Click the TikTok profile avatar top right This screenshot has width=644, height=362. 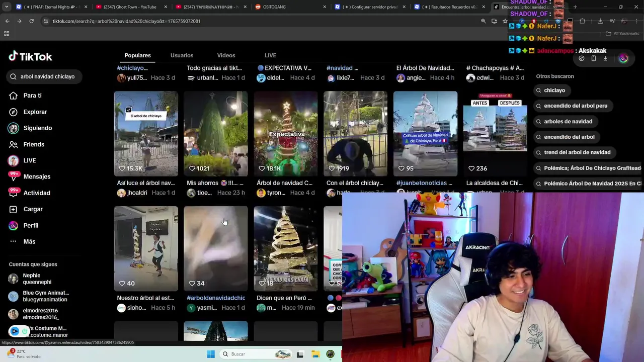point(623,58)
